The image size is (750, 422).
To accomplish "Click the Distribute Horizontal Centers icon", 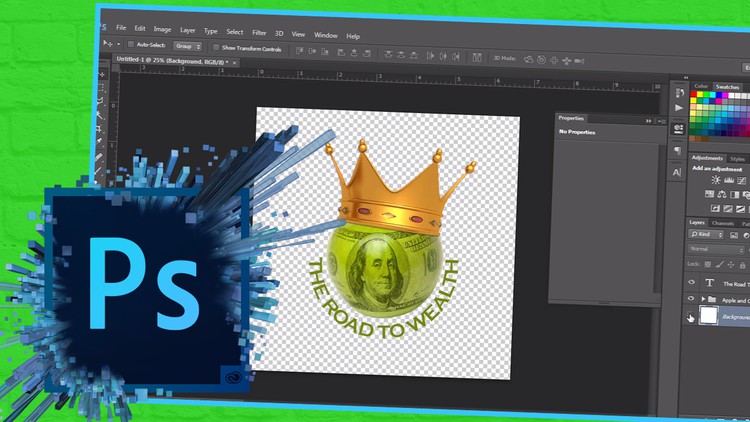I will pos(443,56).
